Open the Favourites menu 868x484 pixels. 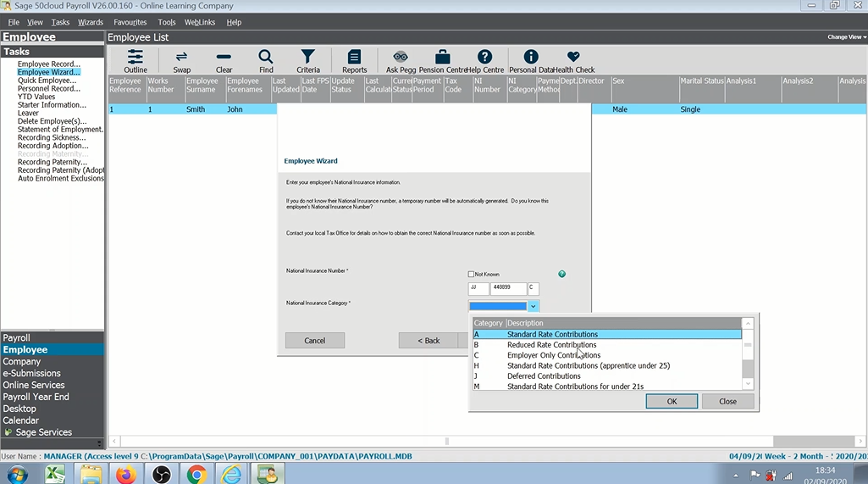coord(130,22)
